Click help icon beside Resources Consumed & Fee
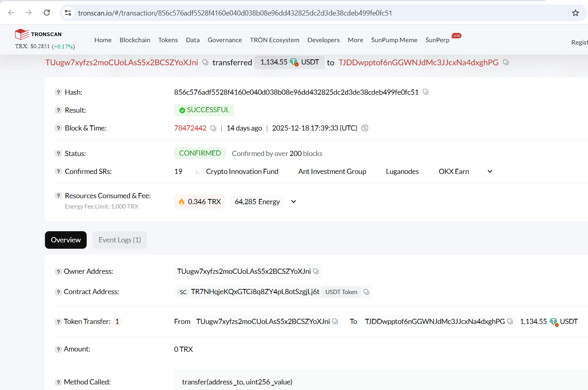This screenshot has height=390, width=588. coord(58,196)
